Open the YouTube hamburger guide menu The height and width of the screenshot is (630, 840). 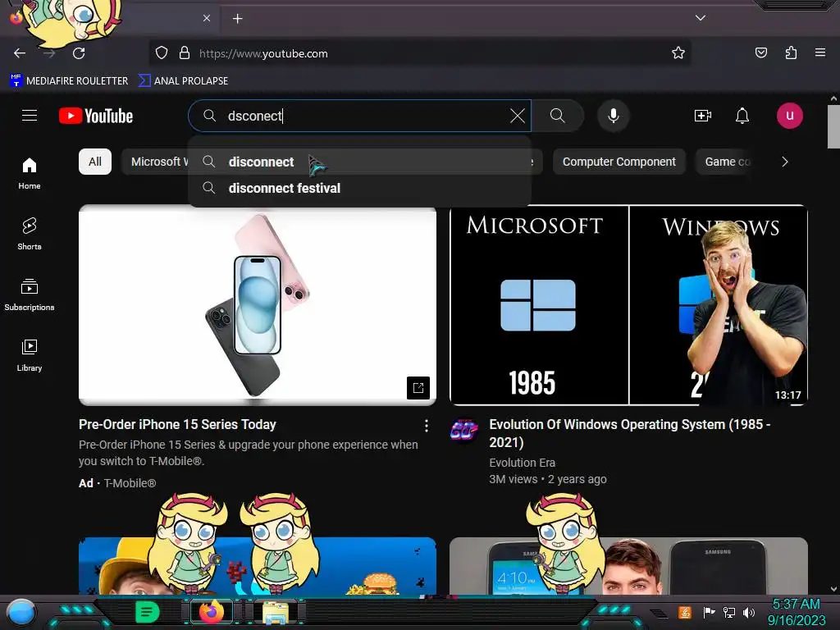click(x=30, y=116)
